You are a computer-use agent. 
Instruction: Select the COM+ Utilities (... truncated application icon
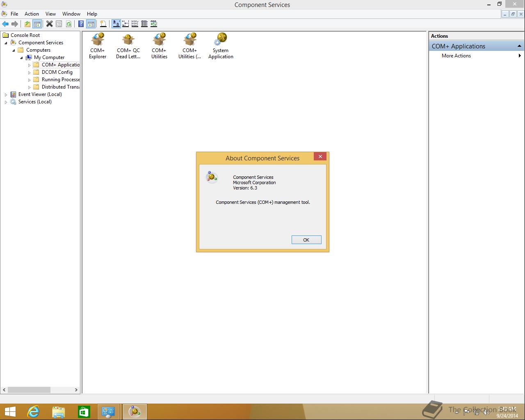point(190,46)
